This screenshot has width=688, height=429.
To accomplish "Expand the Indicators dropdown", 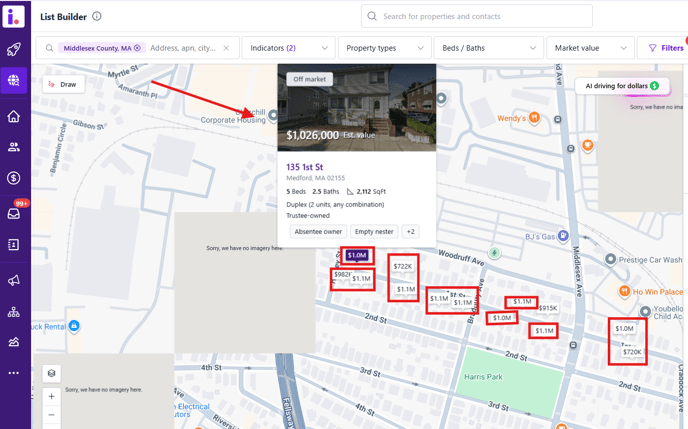I will [288, 48].
